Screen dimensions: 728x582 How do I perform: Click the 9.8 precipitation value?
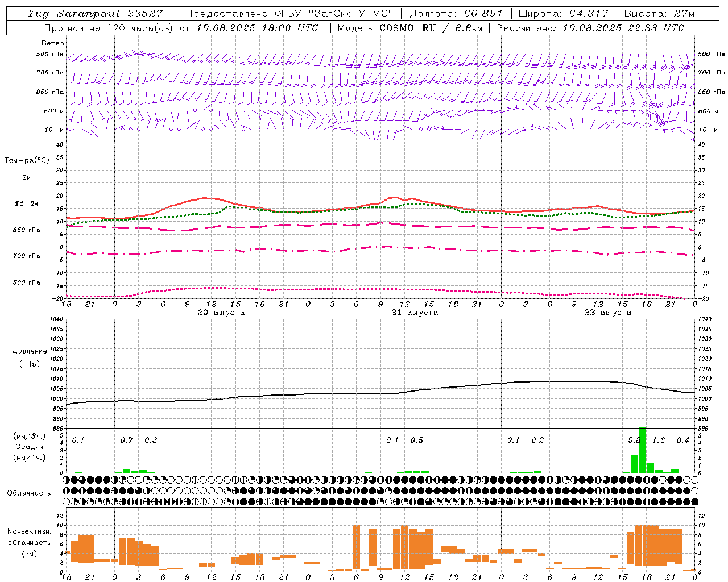pos(634,440)
